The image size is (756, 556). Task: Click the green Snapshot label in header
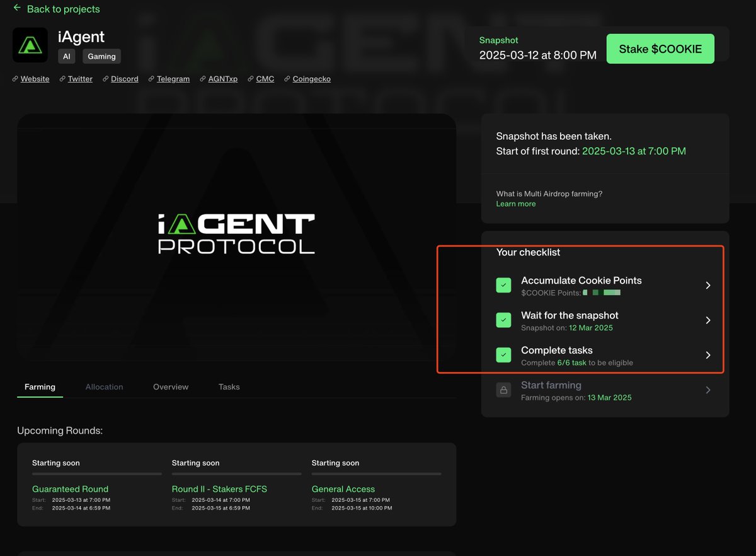tap(499, 40)
